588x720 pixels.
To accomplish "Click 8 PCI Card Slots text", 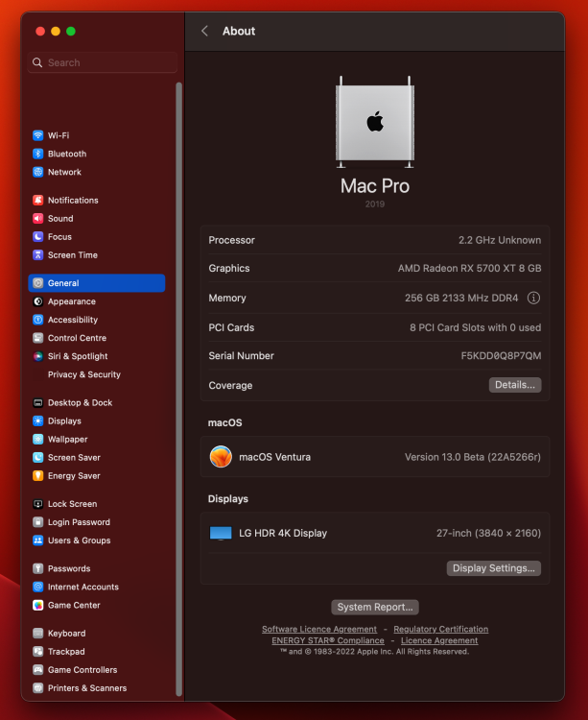I will tap(475, 328).
